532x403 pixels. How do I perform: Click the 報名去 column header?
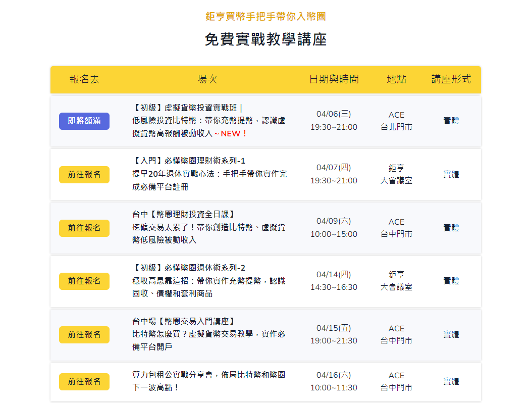(x=84, y=79)
